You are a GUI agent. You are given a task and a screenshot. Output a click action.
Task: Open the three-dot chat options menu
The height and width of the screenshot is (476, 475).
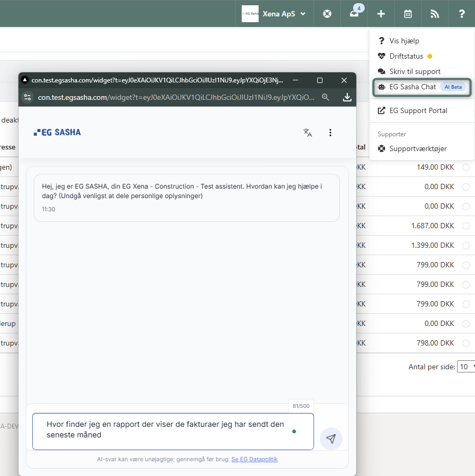point(330,133)
